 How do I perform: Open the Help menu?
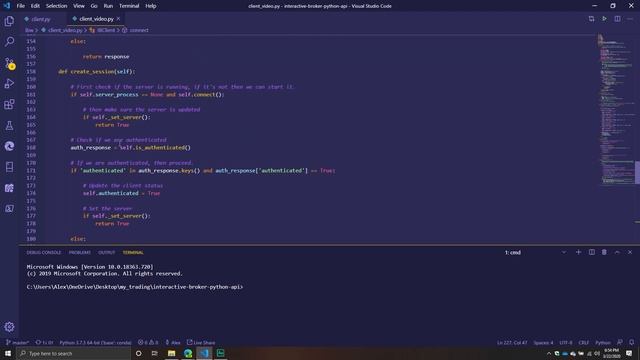151,6
